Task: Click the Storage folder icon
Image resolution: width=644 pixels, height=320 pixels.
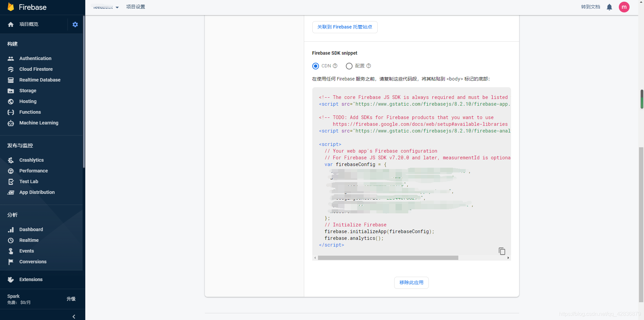Action: tap(11, 91)
